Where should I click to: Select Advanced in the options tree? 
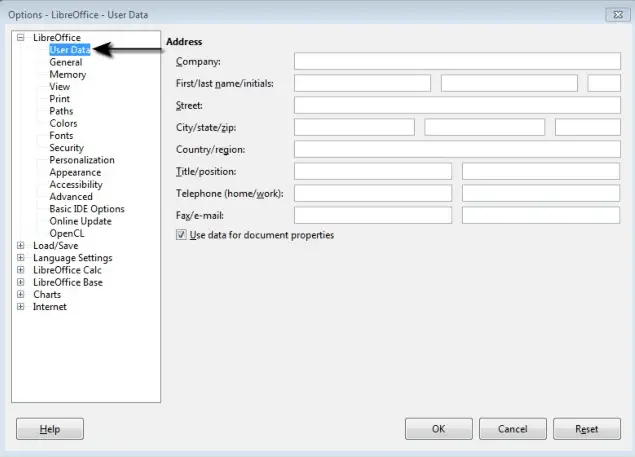(x=71, y=196)
